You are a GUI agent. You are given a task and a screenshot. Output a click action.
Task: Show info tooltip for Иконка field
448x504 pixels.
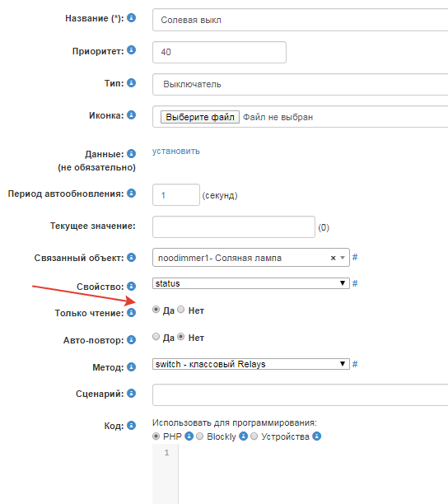click(131, 114)
